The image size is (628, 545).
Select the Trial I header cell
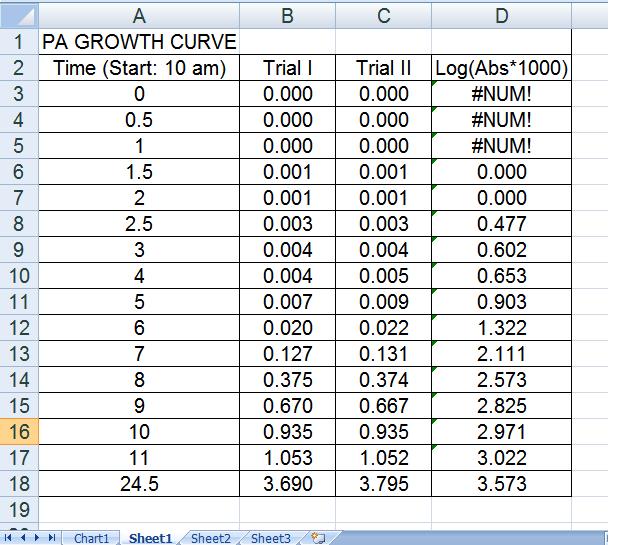[288, 68]
